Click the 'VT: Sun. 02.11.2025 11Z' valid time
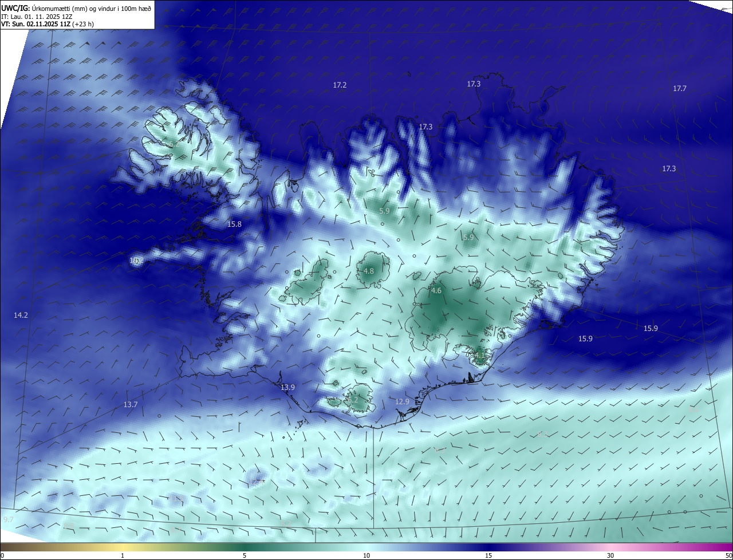Screen dimensions: 733x560 pos(36,24)
